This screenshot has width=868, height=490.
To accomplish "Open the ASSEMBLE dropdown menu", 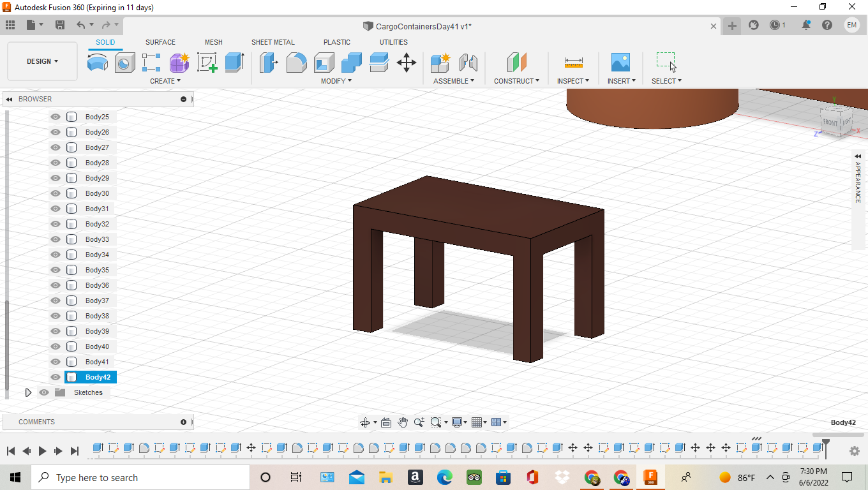I will click(x=454, y=81).
